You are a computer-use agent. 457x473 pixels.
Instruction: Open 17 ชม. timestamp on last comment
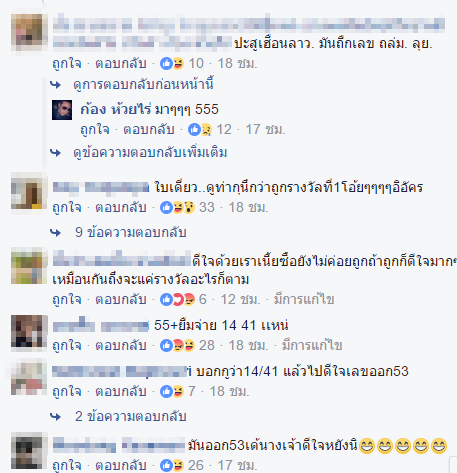tap(238, 465)
